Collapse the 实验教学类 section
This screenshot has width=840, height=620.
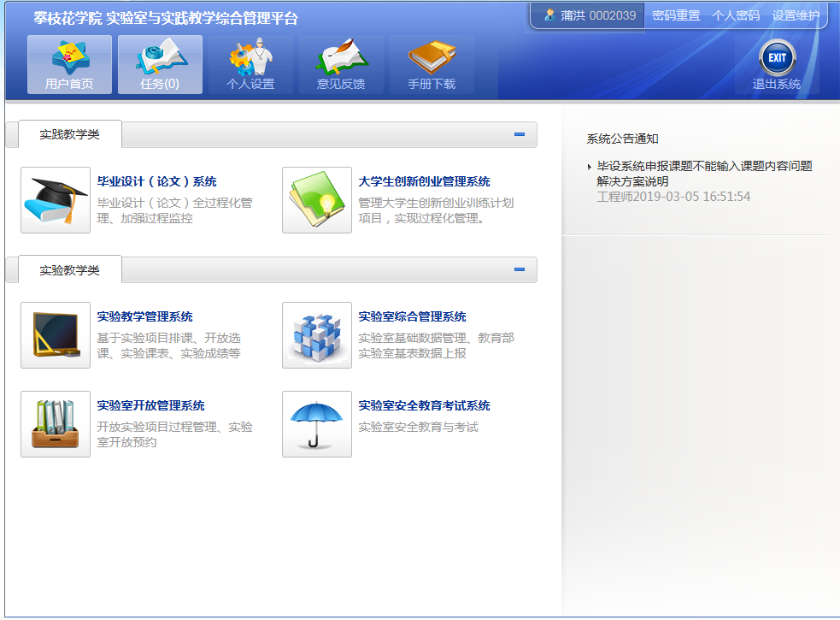point(519,269)
